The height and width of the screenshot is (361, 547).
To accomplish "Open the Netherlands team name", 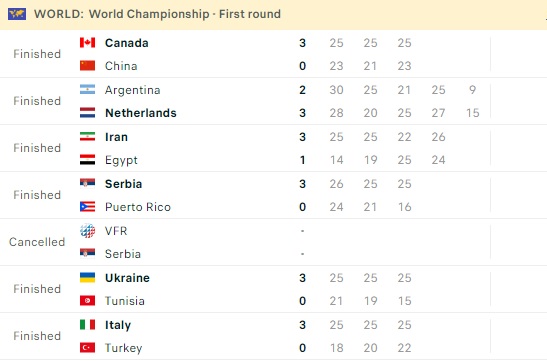I will click(141, 113).
